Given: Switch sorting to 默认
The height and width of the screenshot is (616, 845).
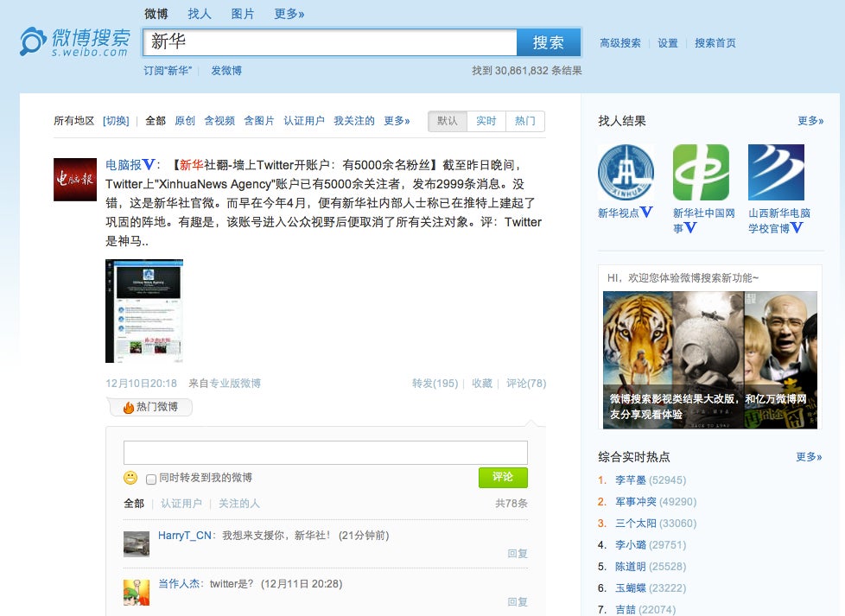Looking at the screenshot, I should (448, 121).
